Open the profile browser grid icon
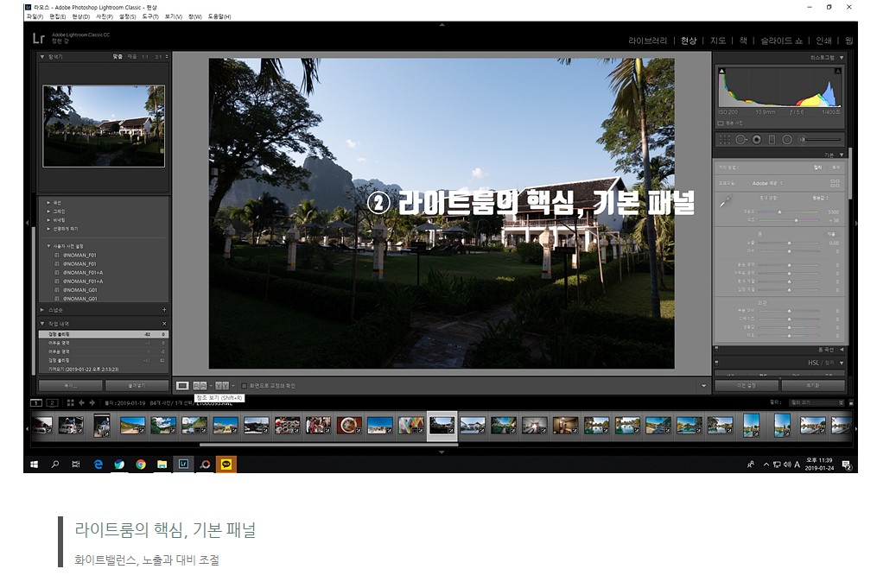The width and height of the screenshot is (896, 588). pyautogui.click(x=835, y=183)
